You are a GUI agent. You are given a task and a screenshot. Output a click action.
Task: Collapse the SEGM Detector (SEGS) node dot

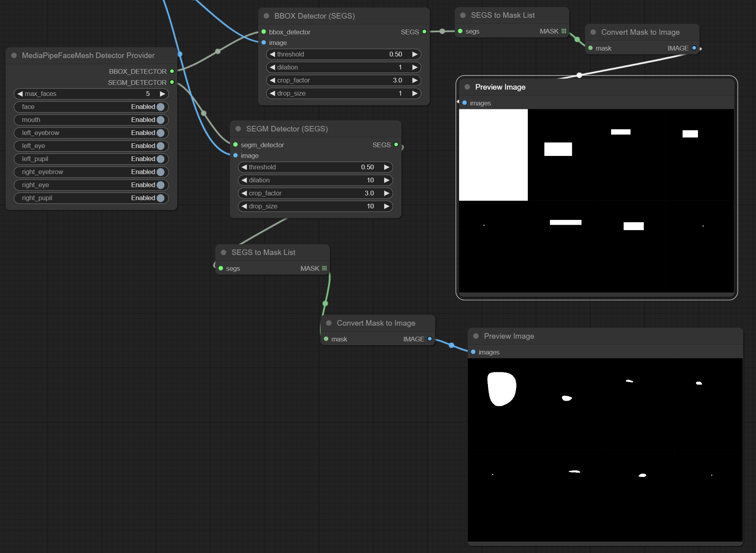tap(238, 129)
